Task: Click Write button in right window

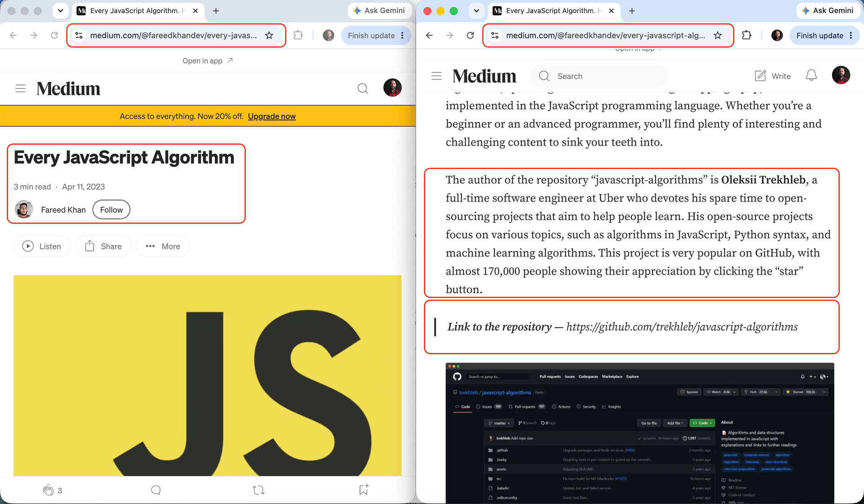Action: pos(773,76)
